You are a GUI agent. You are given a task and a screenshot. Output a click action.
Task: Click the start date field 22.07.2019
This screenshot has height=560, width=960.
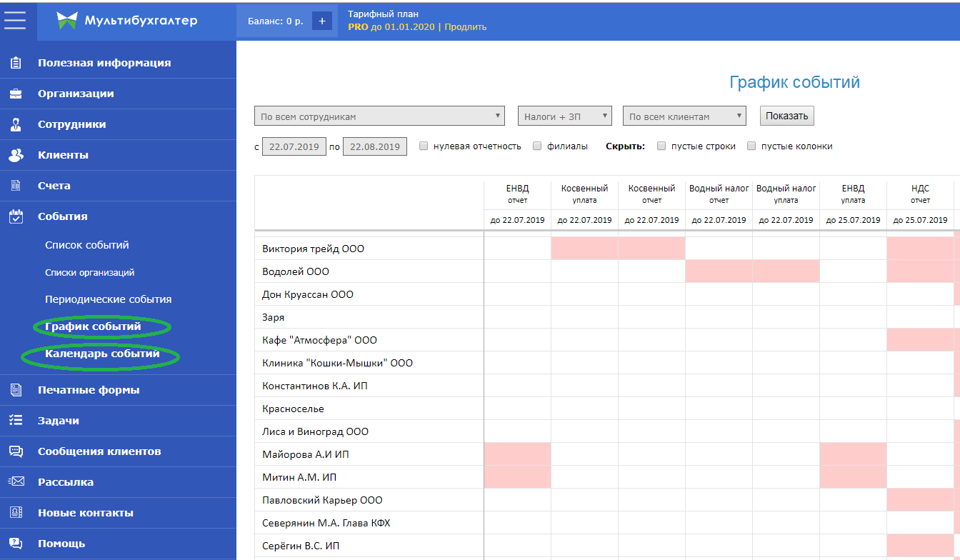point(294,146)
